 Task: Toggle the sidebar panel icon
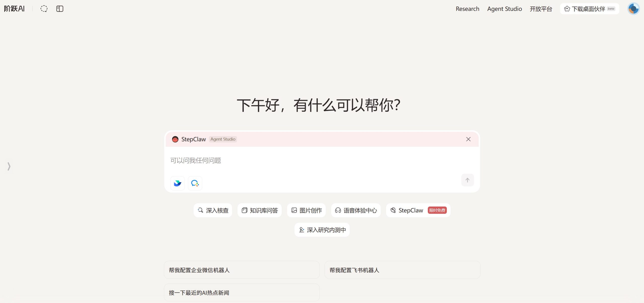[x=60, y=9]
